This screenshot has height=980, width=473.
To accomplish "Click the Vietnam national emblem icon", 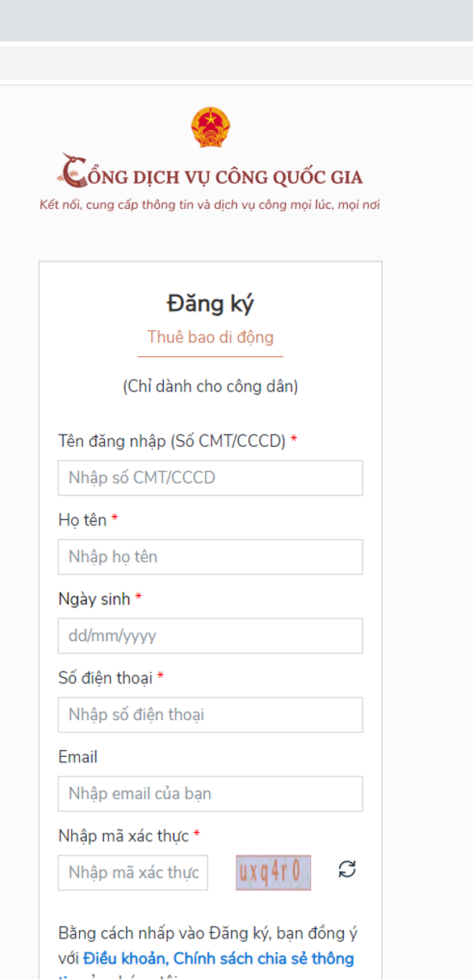I will point(211,128).
